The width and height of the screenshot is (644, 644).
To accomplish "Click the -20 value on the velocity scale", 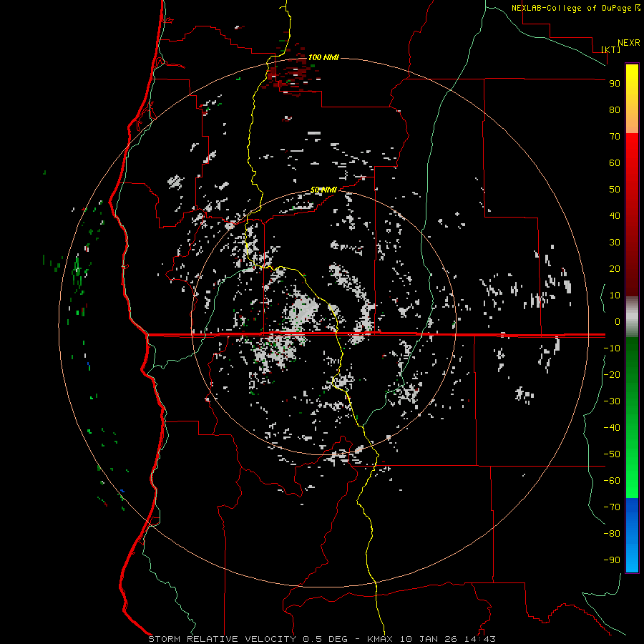I will [x=612, y=375].
